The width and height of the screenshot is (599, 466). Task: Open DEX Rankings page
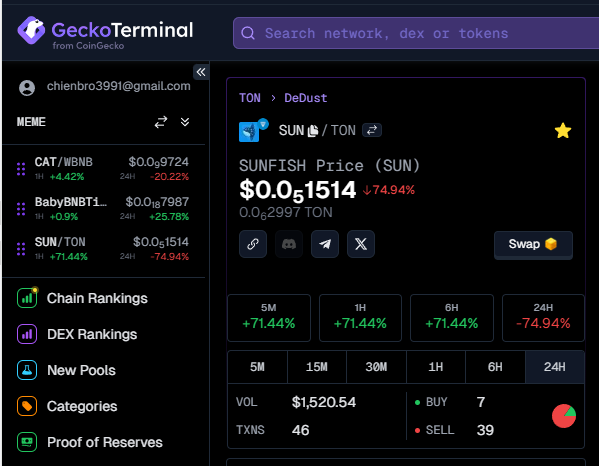[x=92, y=334]
